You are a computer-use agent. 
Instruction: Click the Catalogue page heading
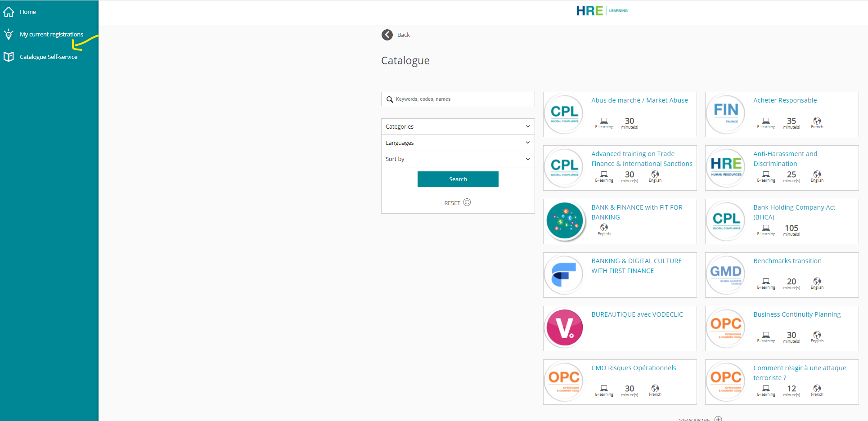tap(405, 61)
